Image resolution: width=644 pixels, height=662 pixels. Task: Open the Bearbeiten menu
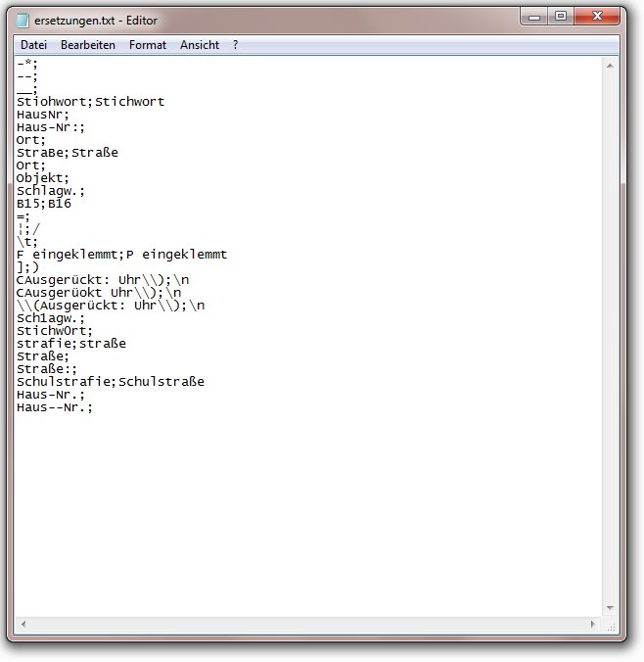(87, 45)
